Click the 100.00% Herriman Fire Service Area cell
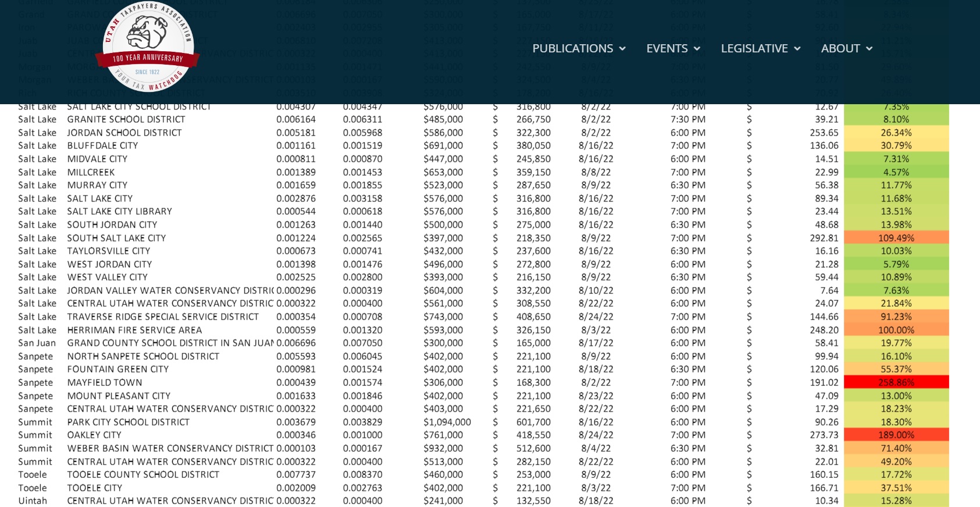The height and width of the screenshot is (507, 980). [896, 330]
